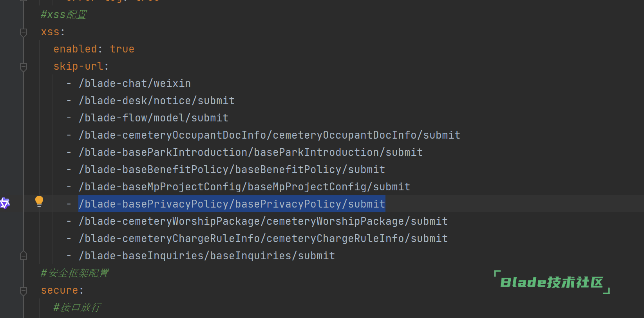The height and width of the screenshot is (318, 644).
Task: Click the /blade-chat/weixin entry
Action: [x=135, y=84]
